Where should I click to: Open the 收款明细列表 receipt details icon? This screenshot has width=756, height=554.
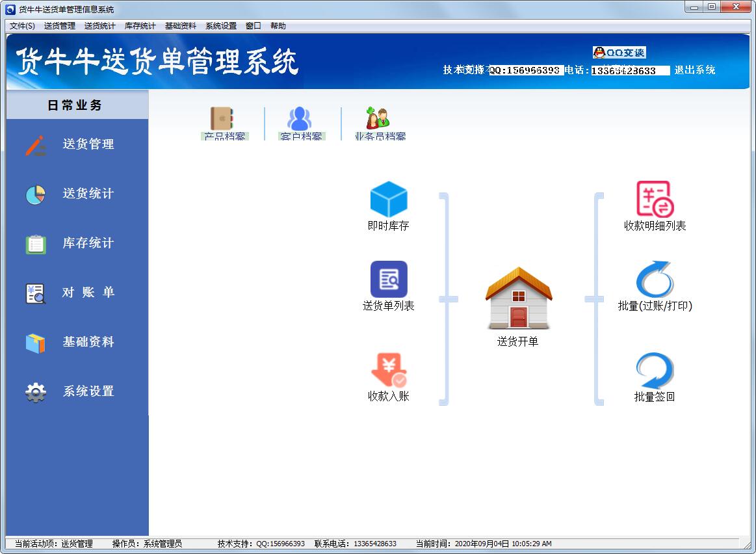(x=655, y=200)
